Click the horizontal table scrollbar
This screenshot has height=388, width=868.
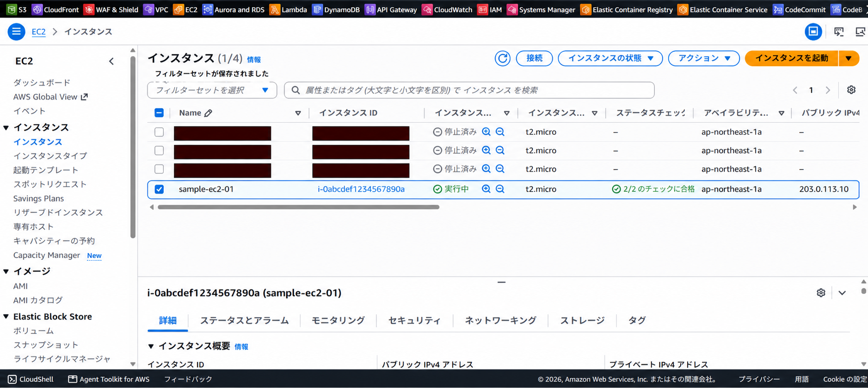pos(298,207)
